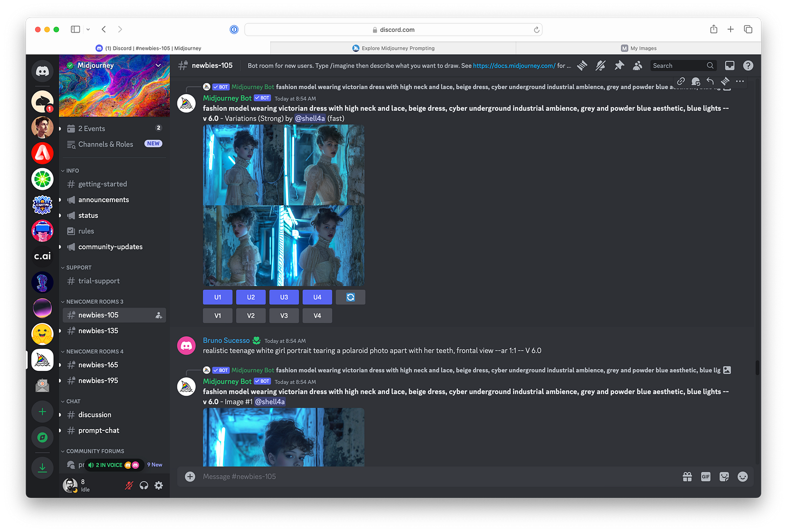
Task: Click the V2 variation button
Action: (251, 315)
